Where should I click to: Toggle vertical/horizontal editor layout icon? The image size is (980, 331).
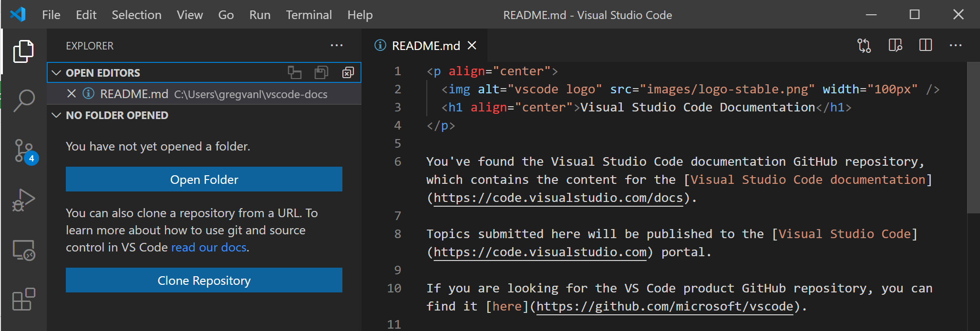pos(295,72)
